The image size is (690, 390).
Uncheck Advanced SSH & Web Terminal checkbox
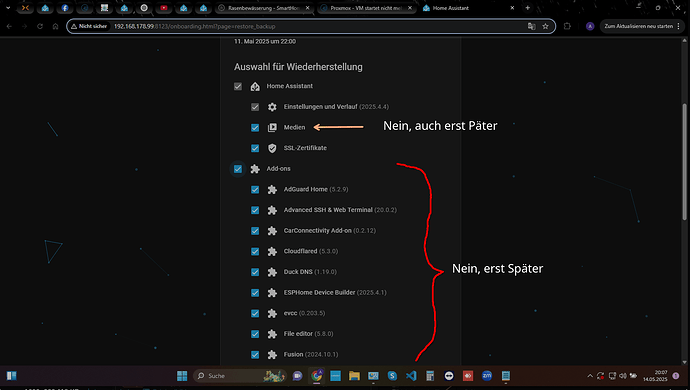pyautogui.click(x=255, y=210)
